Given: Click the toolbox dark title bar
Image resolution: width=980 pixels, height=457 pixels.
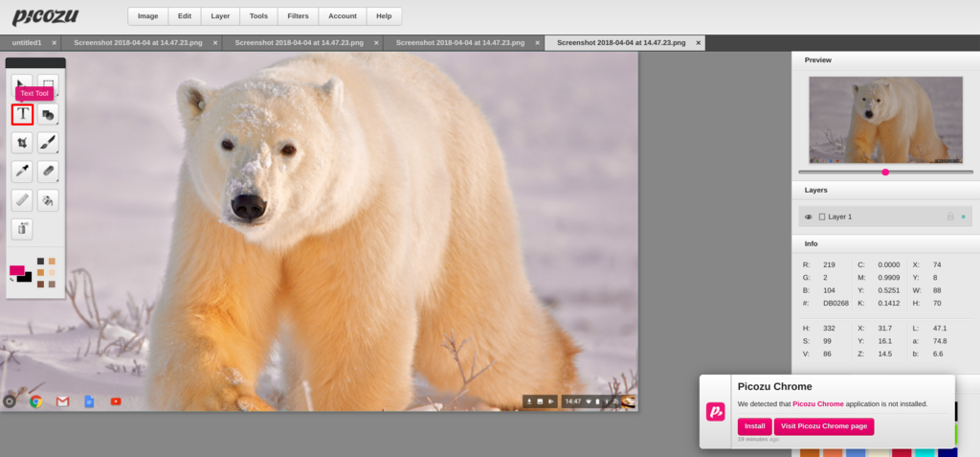Looking at the screenshot, I should tap(35, 62).
